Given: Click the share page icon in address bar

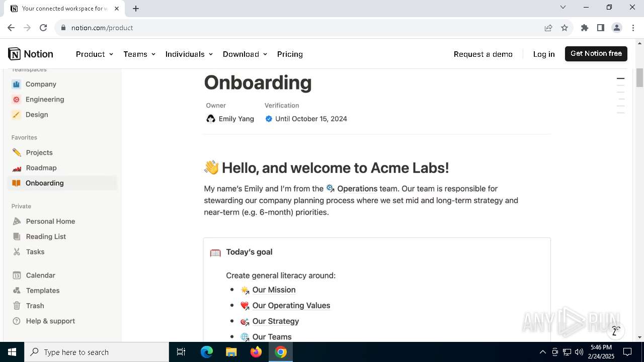Looking at the screenshot, I should click(x=548, y=28).
